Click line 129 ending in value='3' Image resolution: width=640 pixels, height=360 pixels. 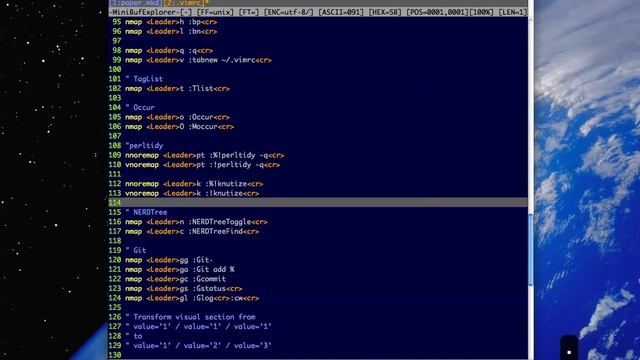pyautogui.click(x=198, y=346)
